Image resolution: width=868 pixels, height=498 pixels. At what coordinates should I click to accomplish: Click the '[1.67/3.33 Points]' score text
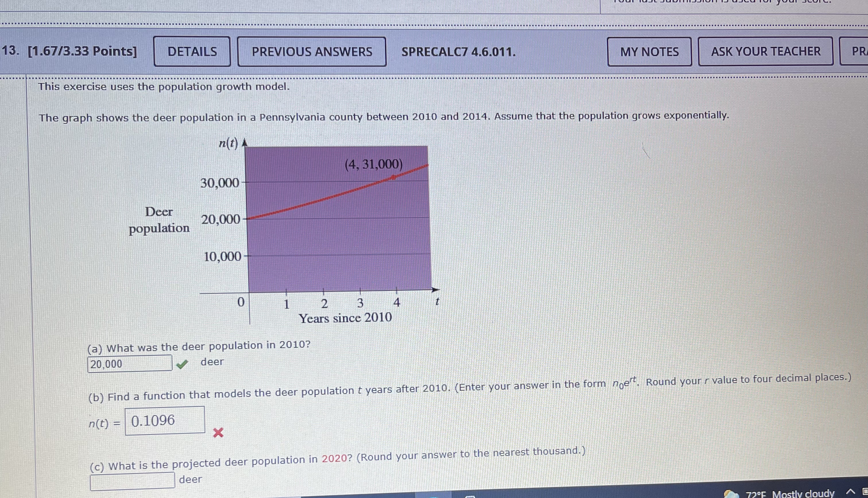click(x=82, y=51)
